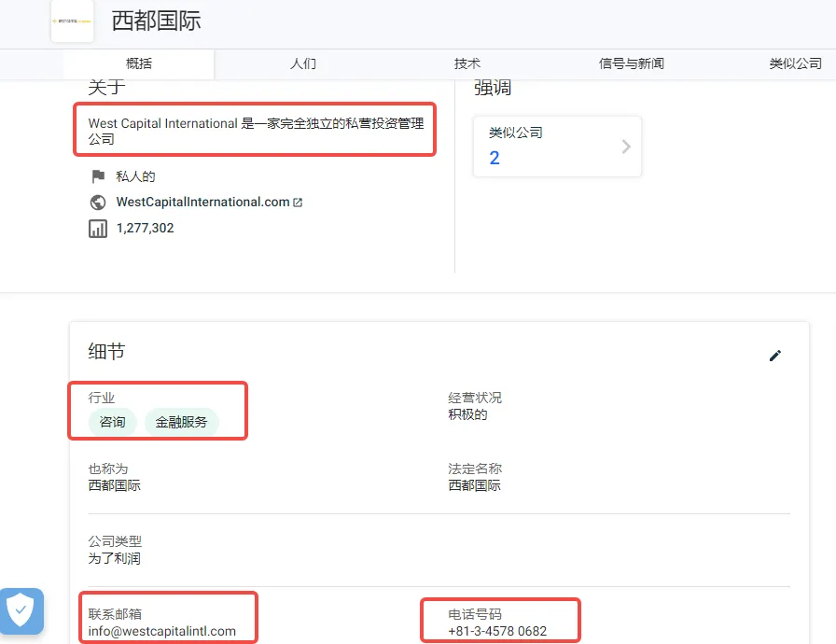836x644 pixels.
Task: Open the WestCapitalInternational.com link
Action: (x=202, y=202)
